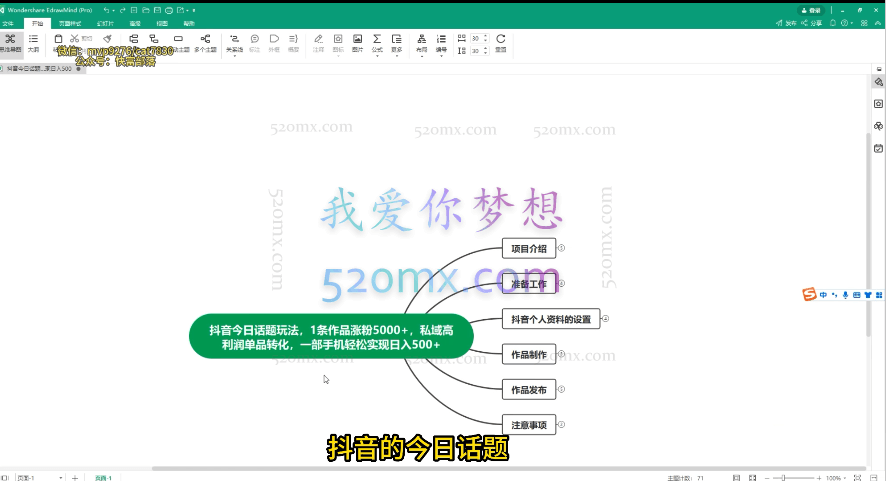
Task: Undo the last action
Action: pyautogui.click(x=106, y=10)
